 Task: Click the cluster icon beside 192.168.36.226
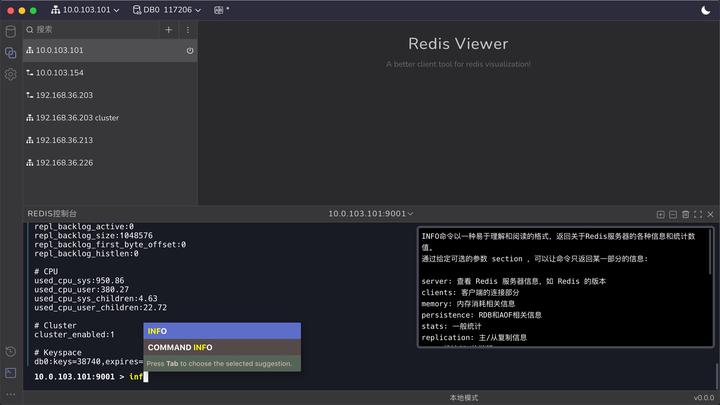30,163
